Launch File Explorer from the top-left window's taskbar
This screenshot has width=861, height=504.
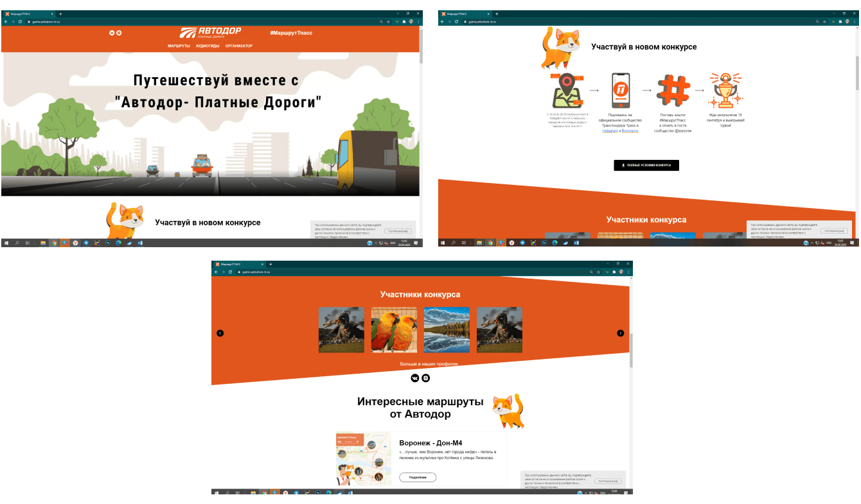[43, 243]
